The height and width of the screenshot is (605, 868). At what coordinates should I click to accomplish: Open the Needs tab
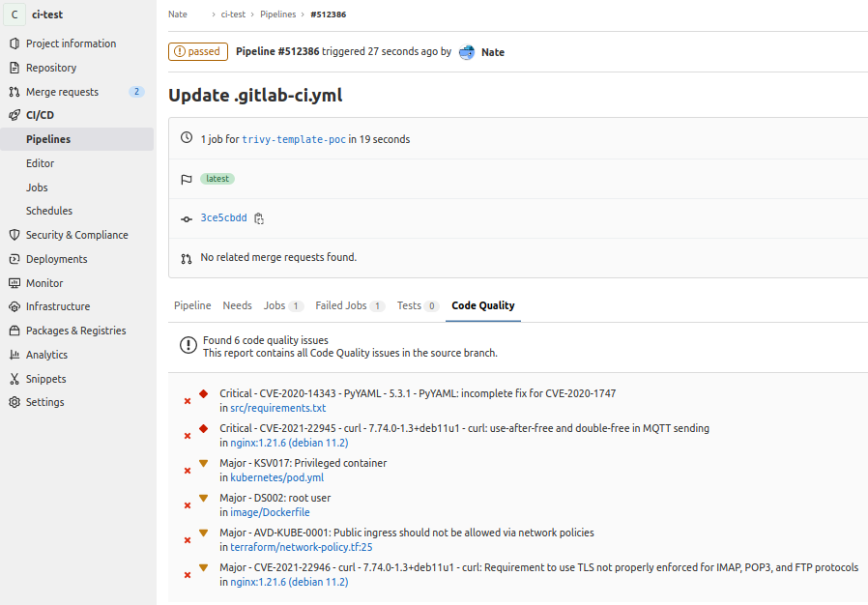(x=237, y=305)
